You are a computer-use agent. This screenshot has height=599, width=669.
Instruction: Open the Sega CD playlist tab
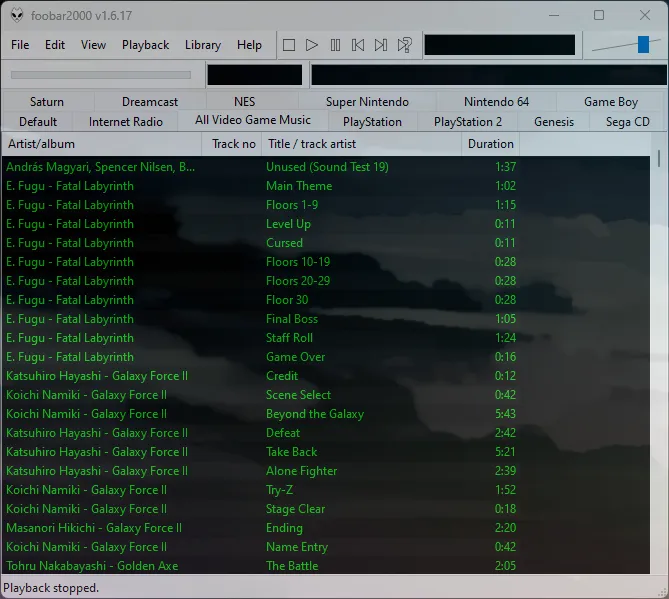(x=628, y=122)
